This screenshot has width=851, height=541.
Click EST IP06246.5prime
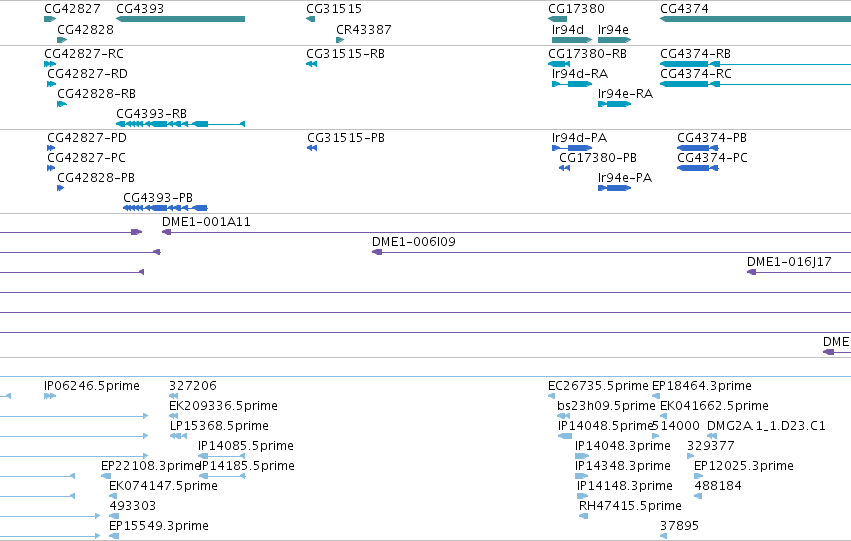pos(92,386)
